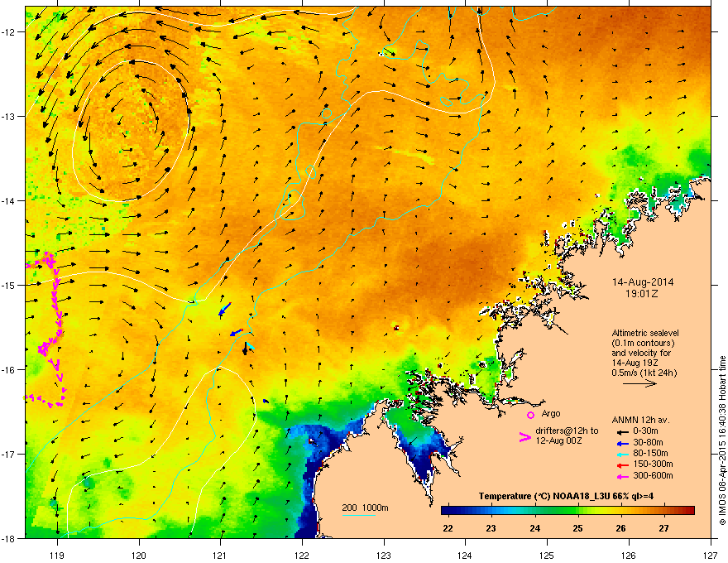Click the '0.5m/s (1kt 24h)' scale text

[x=644, y=373]
